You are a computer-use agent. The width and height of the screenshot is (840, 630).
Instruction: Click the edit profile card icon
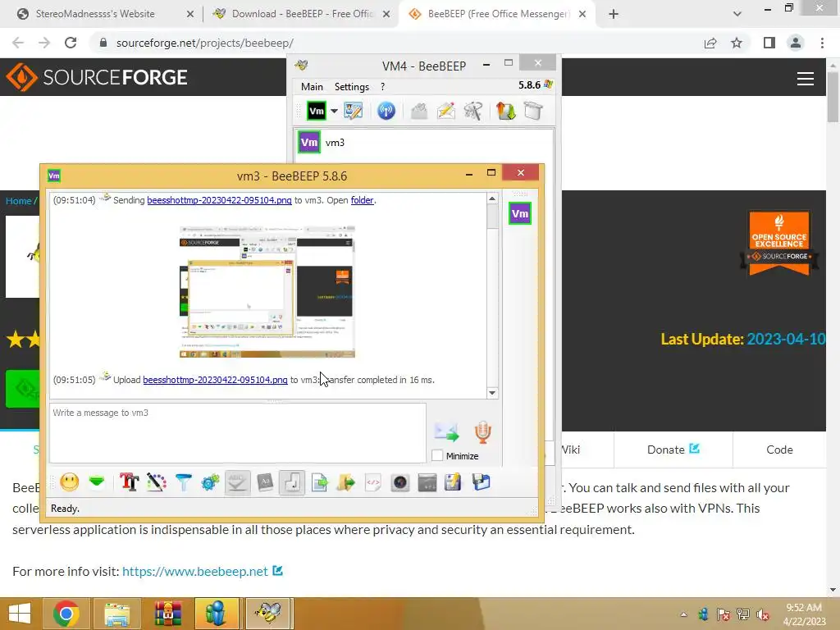(x=354, y=111)
